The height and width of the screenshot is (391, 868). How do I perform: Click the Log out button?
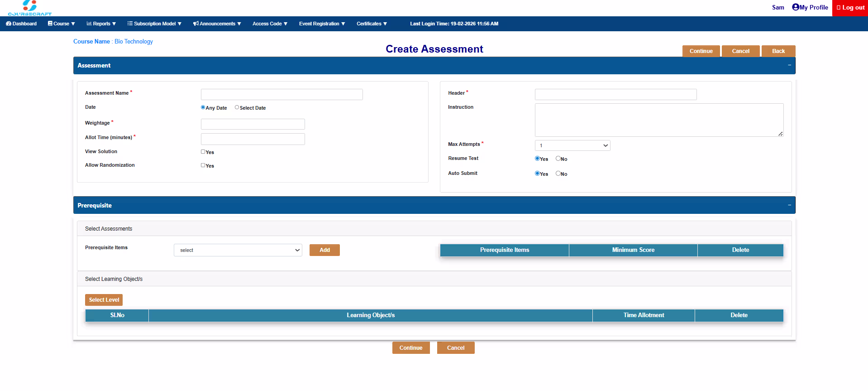850,8
